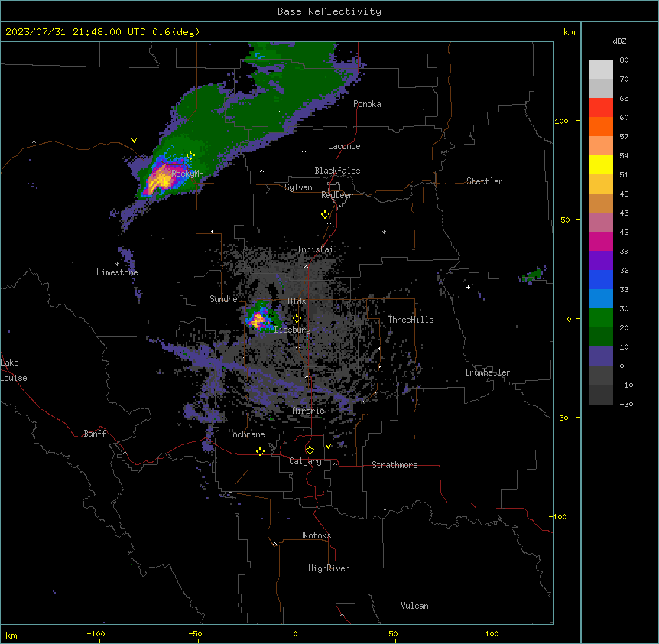
Task: Select the RedDeer city label
Action: pos(336,195)
